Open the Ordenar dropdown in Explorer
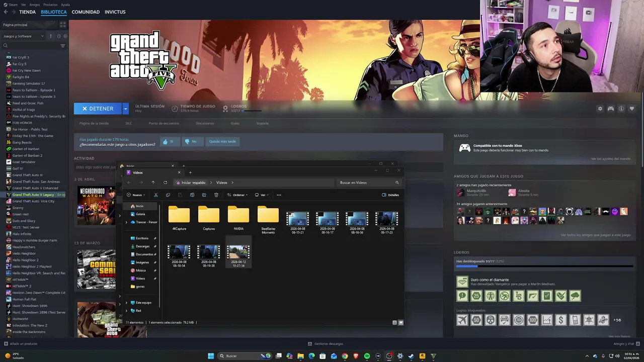This screenshot has height=362, width=644. click(x=237, y=195)
